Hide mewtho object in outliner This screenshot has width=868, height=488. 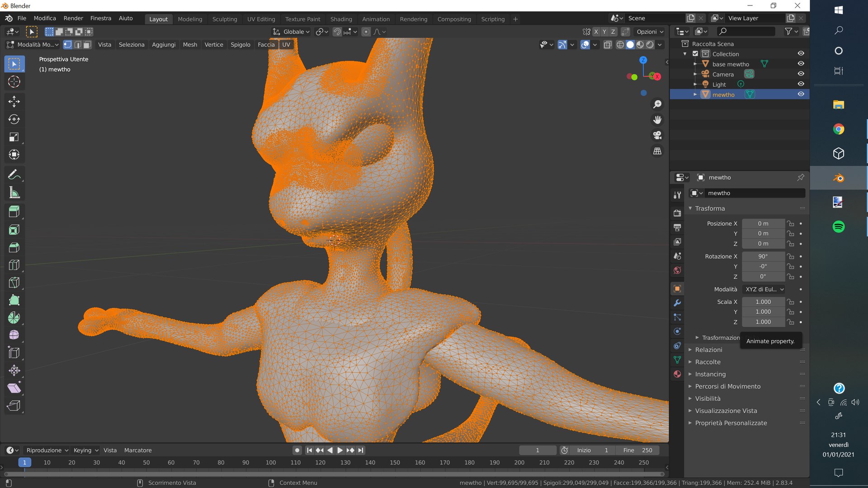pos(801,94)
